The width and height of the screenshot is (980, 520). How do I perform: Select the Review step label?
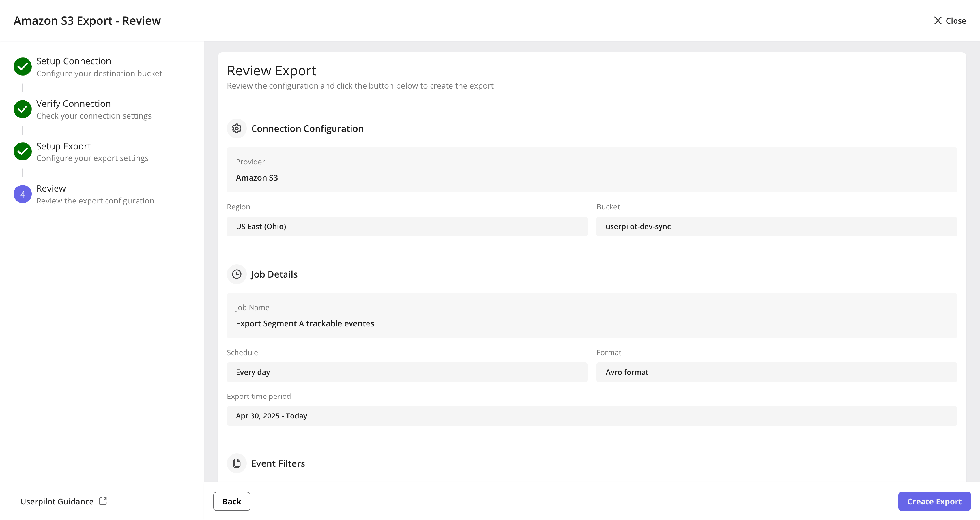pos(51,189)
